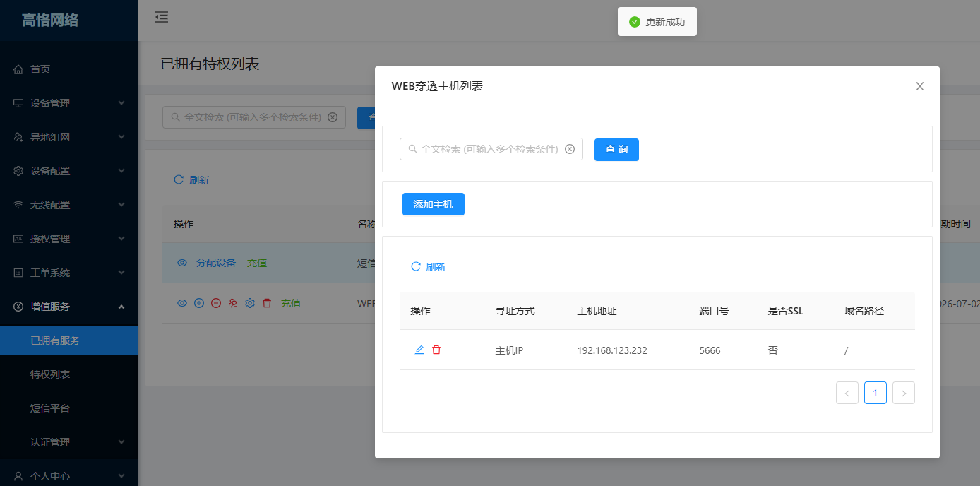This screenshot has width=980, height=486.
Task: Click 充值 link in the 短信 row
Action: pyautogui.click(x=257, y=263)
